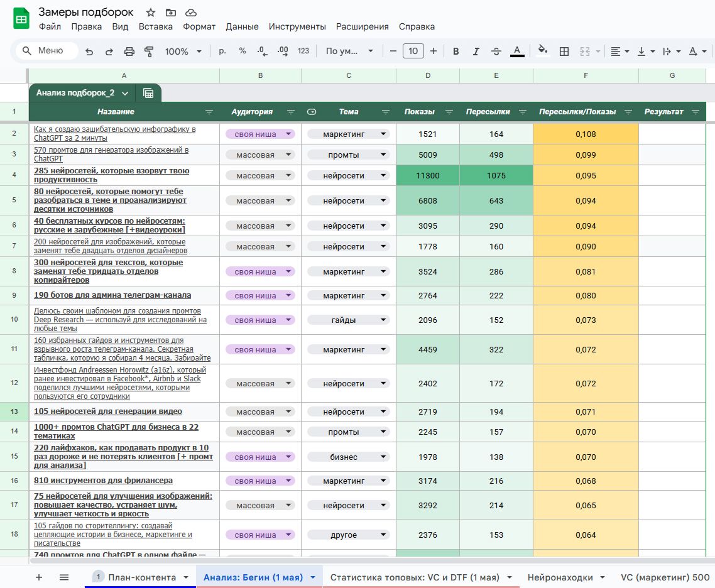Click the Add sheet plus button
This screenshot has height=588, width=715.
[x=39, y=577]
